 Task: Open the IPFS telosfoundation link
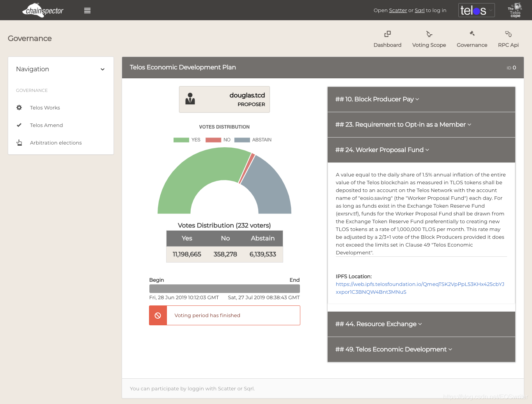[420, 288]
